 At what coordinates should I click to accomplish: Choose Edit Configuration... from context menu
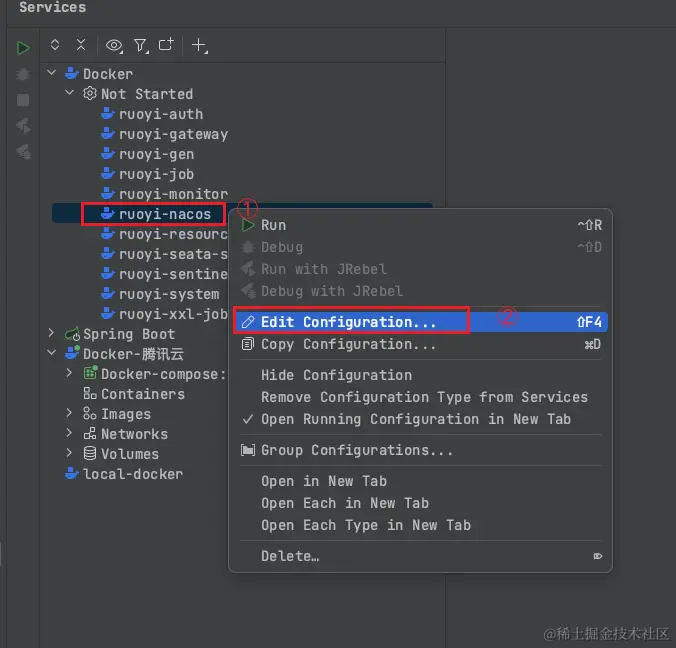348,322
